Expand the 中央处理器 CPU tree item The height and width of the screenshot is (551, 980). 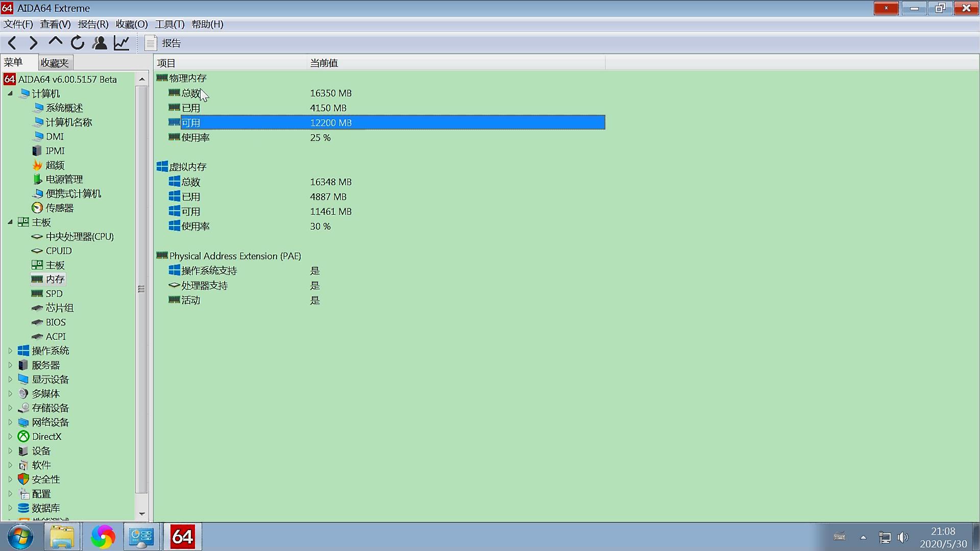[80, 236]
